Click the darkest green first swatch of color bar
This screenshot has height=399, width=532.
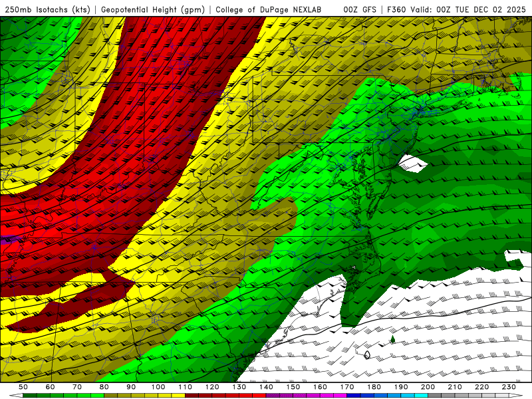pos(29,396)
